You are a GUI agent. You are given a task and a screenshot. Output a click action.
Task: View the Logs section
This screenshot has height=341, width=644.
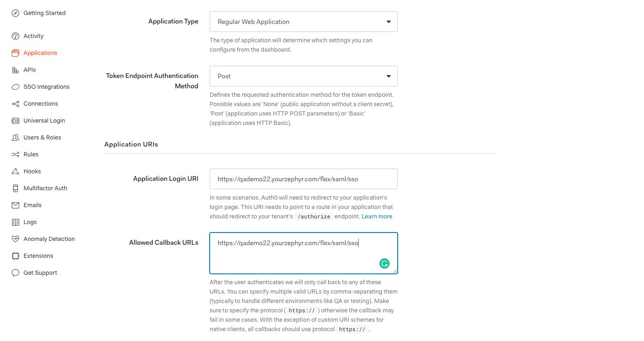click(30, 222)
